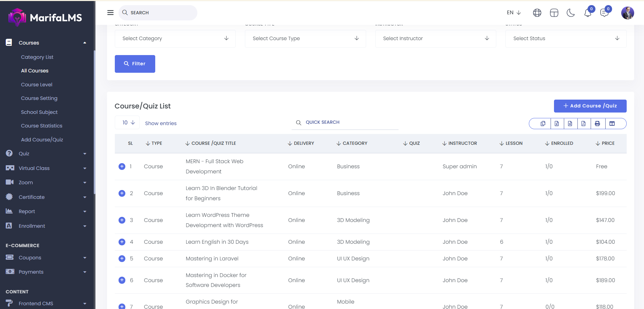644x309 pixels.
Task: Expand row details for MERN Full Stack course
Action: coord(122,167)
